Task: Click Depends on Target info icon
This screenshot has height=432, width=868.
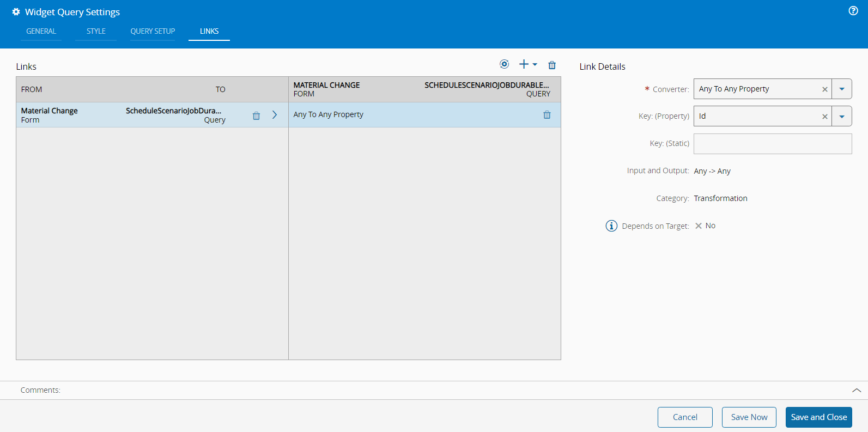Action: [x=611, y=226]
